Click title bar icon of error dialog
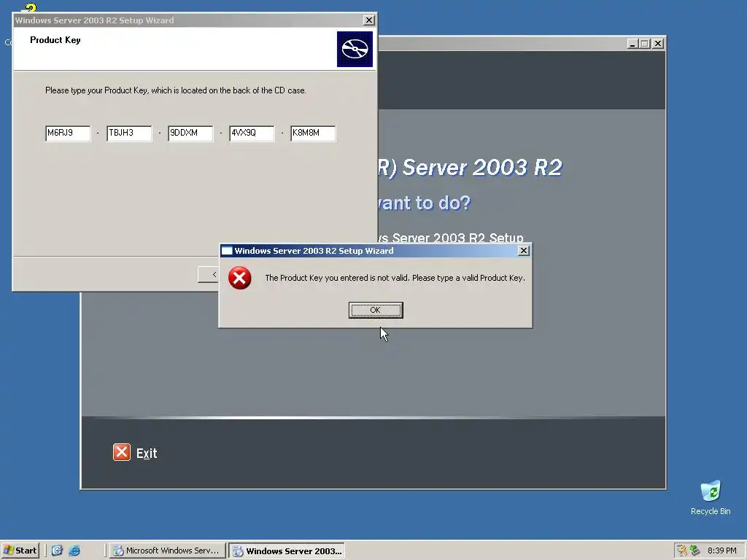This screenshot has height=560, width=747. pyautogui.click(x=227, y=251)
